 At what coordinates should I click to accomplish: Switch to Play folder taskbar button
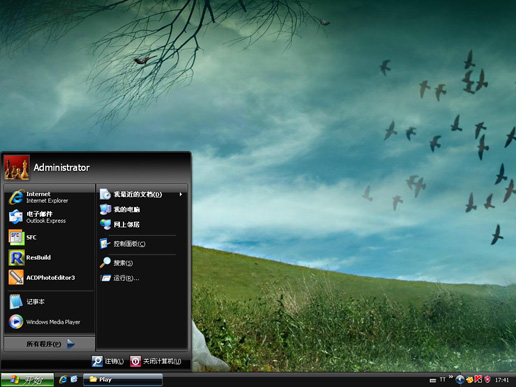pyautogui.click(x=123, y=380)
